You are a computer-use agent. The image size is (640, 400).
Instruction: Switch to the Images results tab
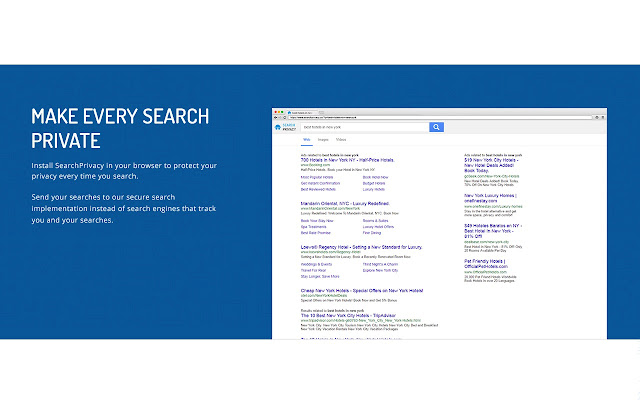(323, 140)
